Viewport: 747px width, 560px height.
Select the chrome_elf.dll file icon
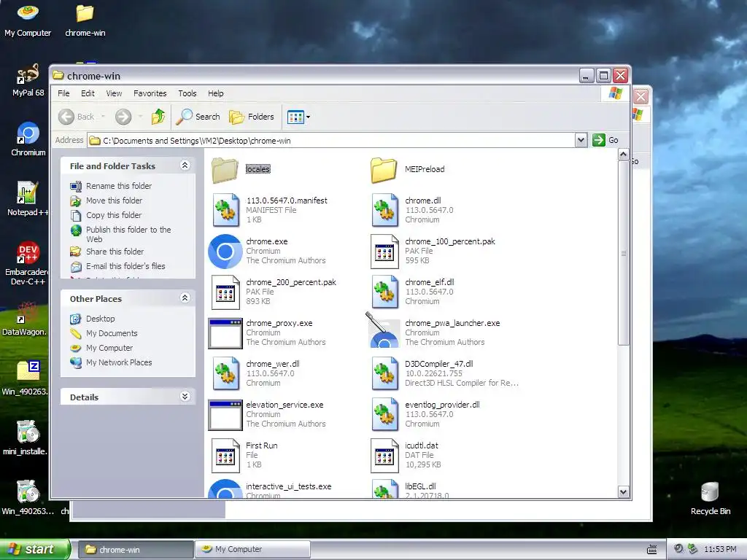tap(385, 292)
